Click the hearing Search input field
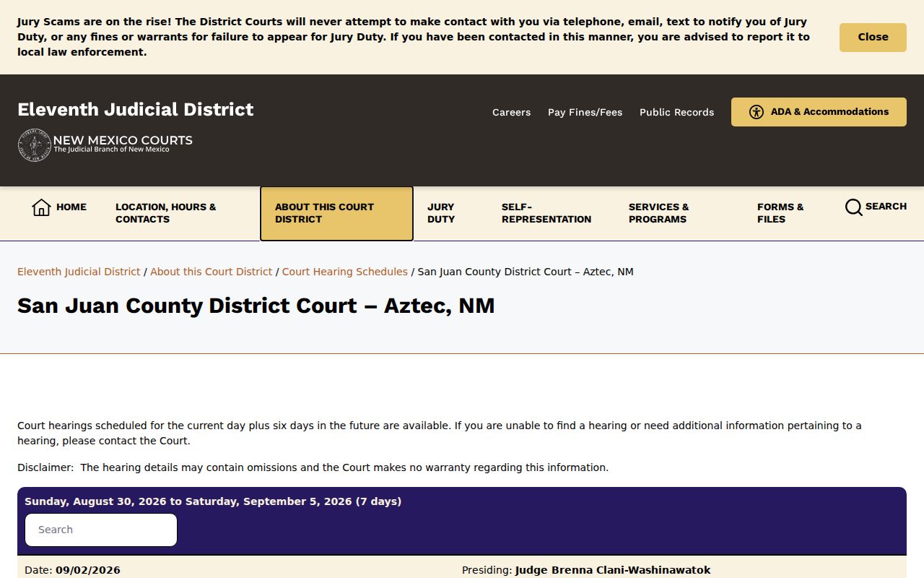This screenshot has height=578, width=924. click(101, 530)
